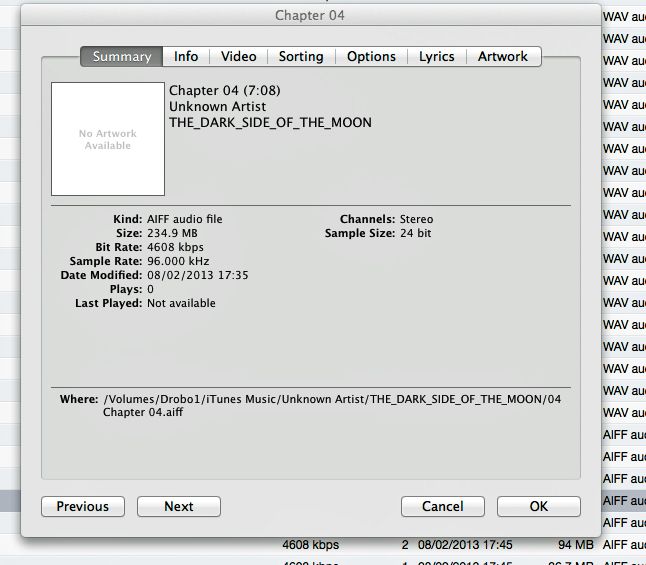
Task: Go to the Options tab
Action: tap(371, 56)
